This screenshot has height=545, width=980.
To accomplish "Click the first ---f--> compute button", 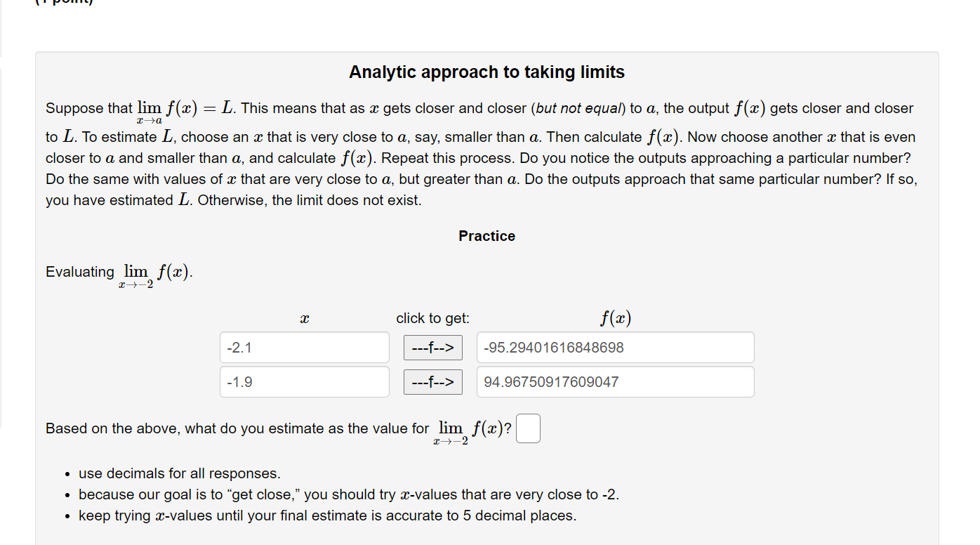I will [x=432, y=347].
